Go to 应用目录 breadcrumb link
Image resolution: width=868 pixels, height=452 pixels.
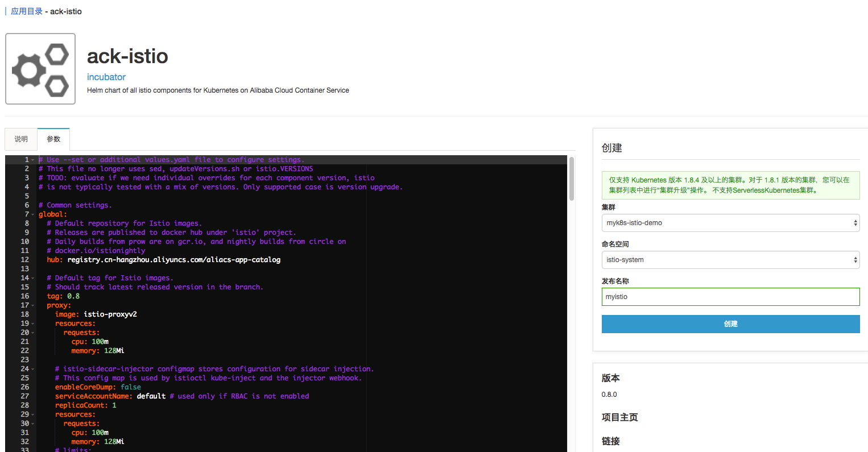[x=27, y=11]
